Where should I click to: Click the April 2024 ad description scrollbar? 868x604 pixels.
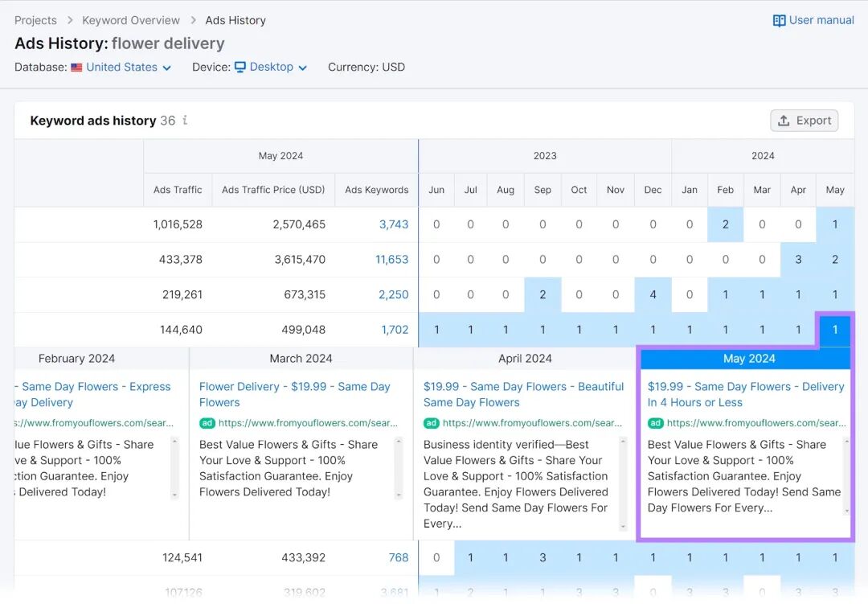pos(624,483)
